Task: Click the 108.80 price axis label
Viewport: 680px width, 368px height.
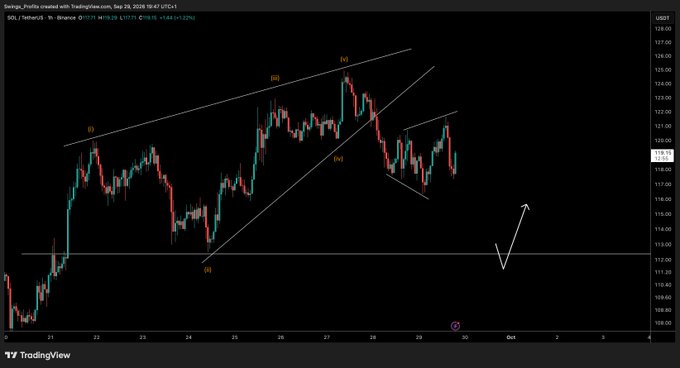Action: [663, 310]
